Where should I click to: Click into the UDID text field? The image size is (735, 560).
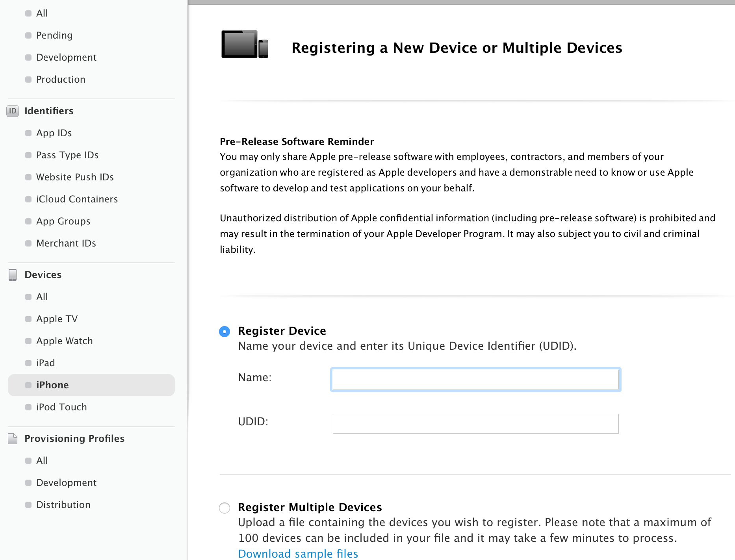point(476,424)
